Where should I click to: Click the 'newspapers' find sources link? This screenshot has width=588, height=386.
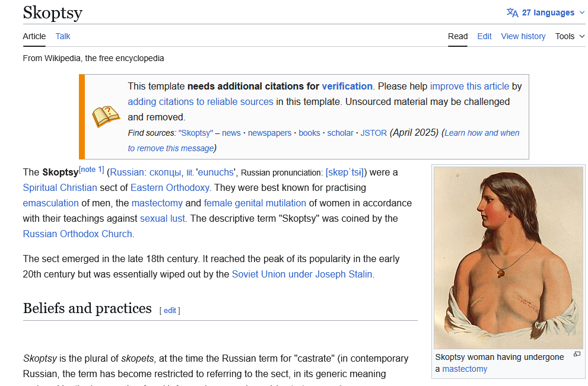pyautogui.click(x=269, y=133)
